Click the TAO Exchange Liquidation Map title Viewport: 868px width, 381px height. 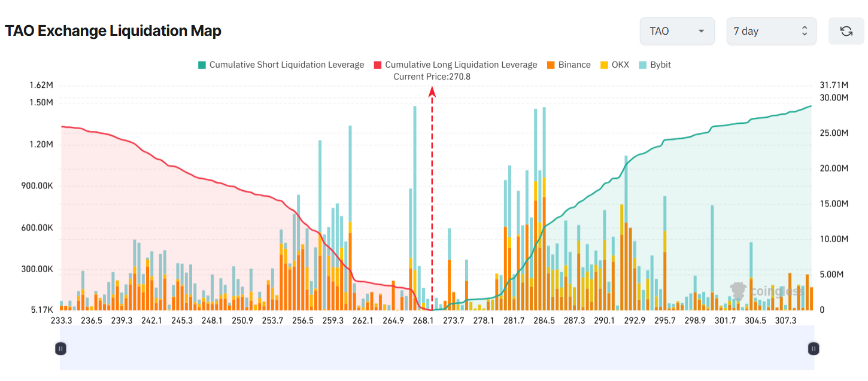tap(113, 31)
